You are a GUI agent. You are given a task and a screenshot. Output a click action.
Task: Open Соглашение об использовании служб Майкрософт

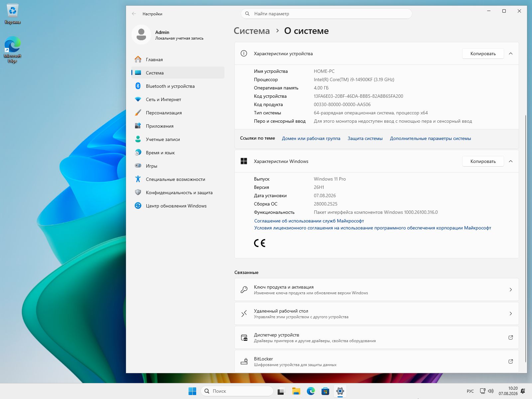309,221
